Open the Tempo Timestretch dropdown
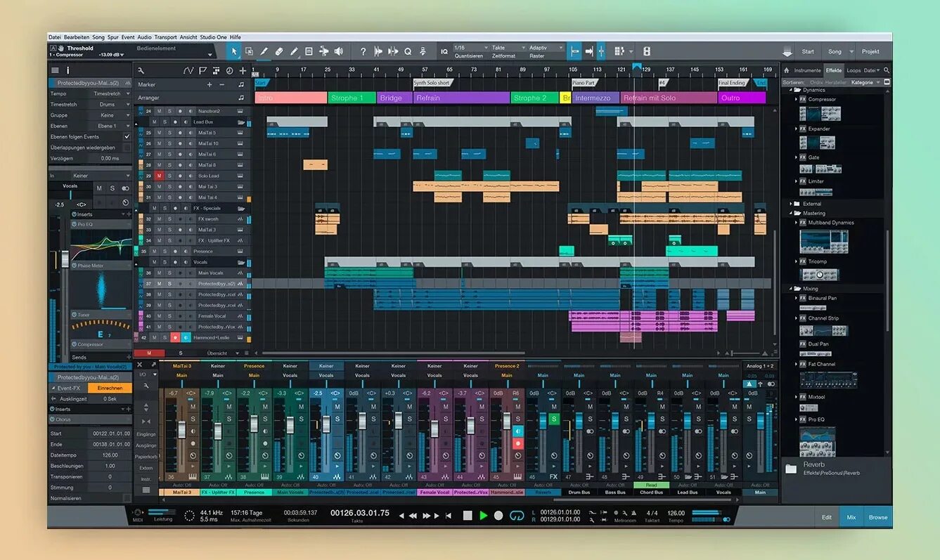The width and height of the screenshot is (940, 560). (x=108, y=93)
